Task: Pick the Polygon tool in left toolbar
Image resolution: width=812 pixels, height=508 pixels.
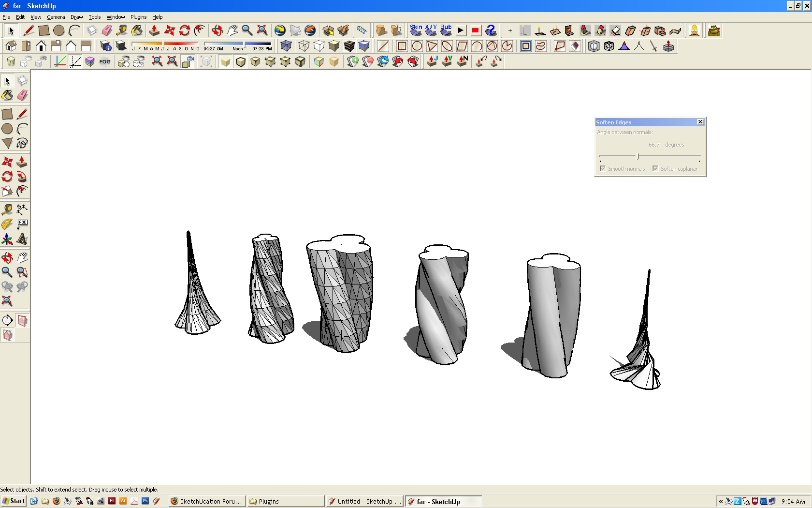Action: coord(7,143)
